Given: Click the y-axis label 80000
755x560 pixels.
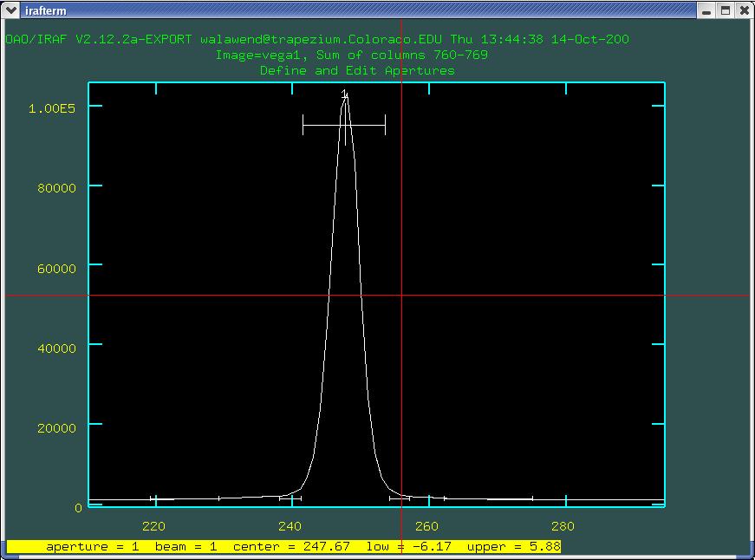Looking at the screenshot, I should [57, 188].
